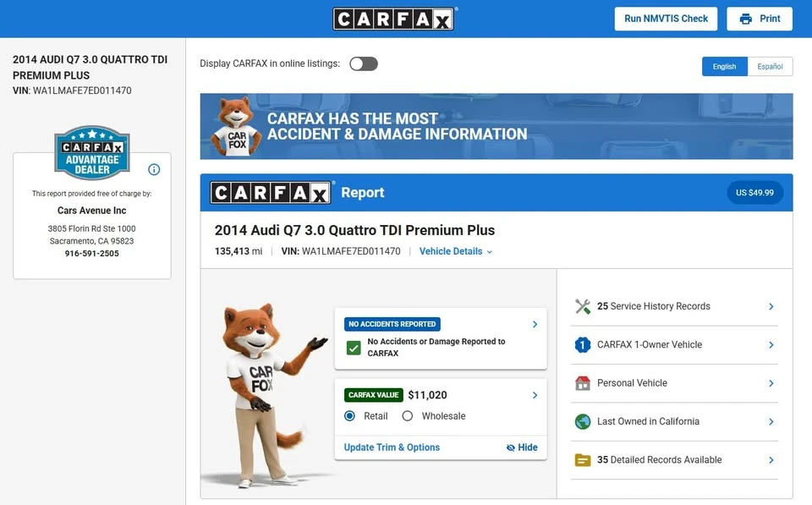Click the green checkmark for no accidents
Viewport: 812px width, 505px height.
(354, 348)
